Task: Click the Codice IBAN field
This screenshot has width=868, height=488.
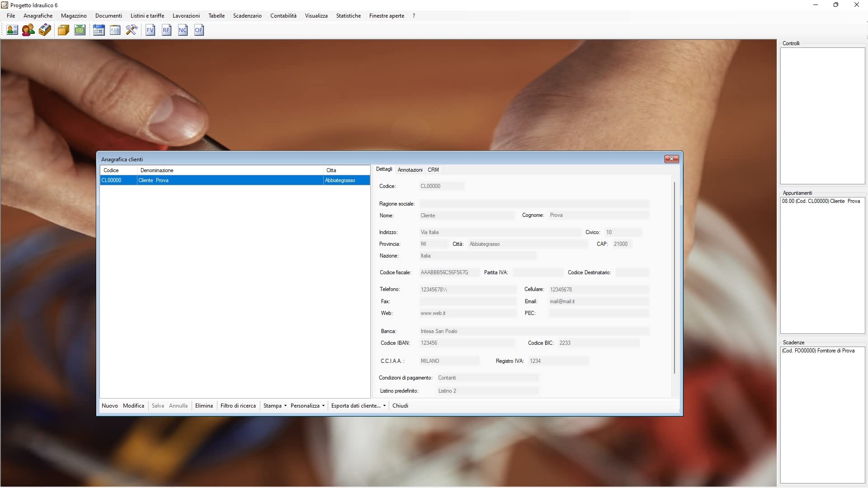Action: 467,343
